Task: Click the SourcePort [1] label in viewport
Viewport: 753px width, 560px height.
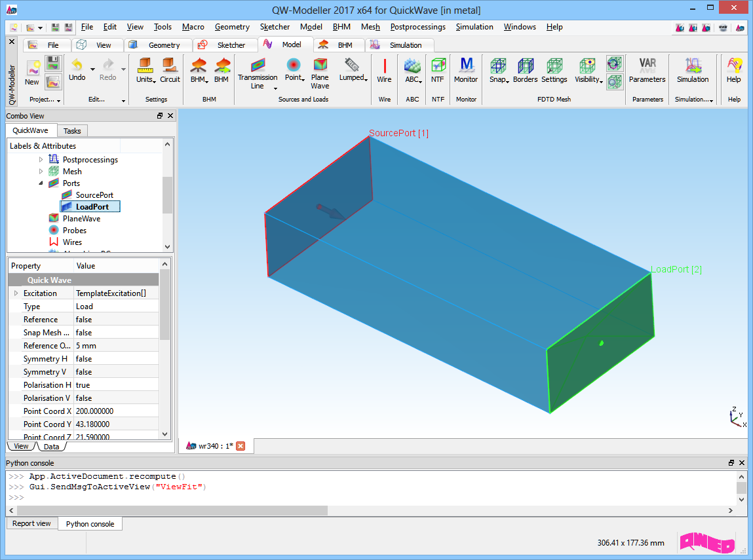Action: click(x=398, y=133)
